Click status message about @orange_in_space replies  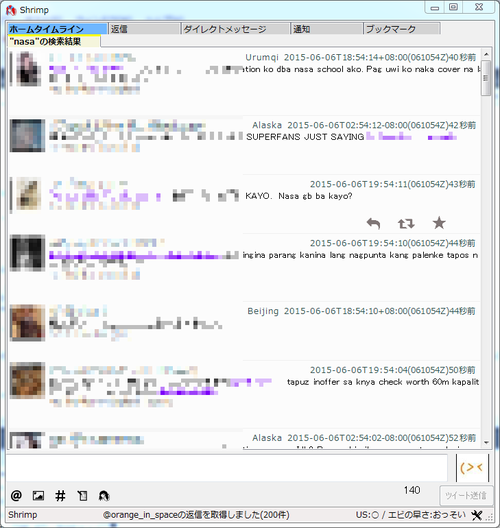point(196,515)
